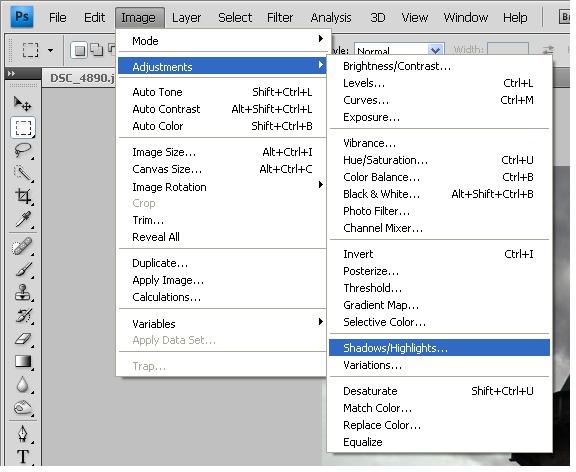Viewport: 576px width, 472px height.
Task: Open Image Size dialog
Action: [222, 152]
